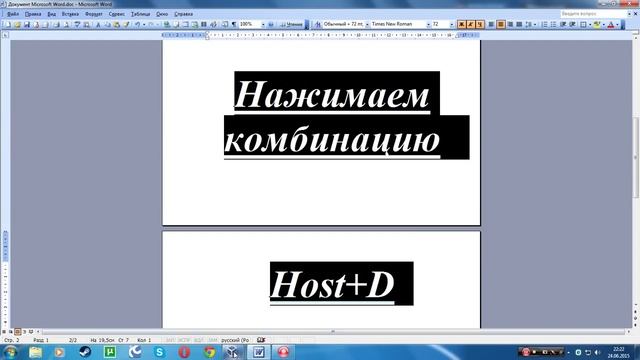Open the Справка menu

point(183,14)
